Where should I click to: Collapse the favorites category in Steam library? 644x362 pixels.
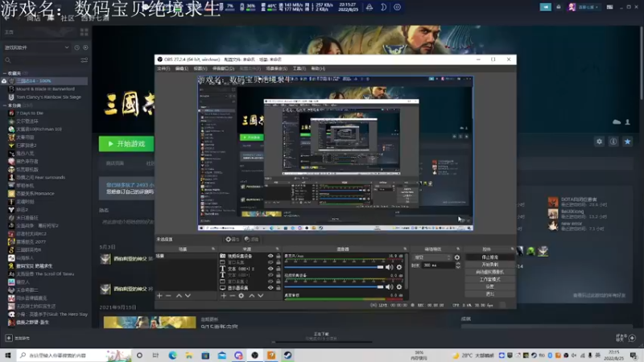pyautogui.click(x=5, y=73)
